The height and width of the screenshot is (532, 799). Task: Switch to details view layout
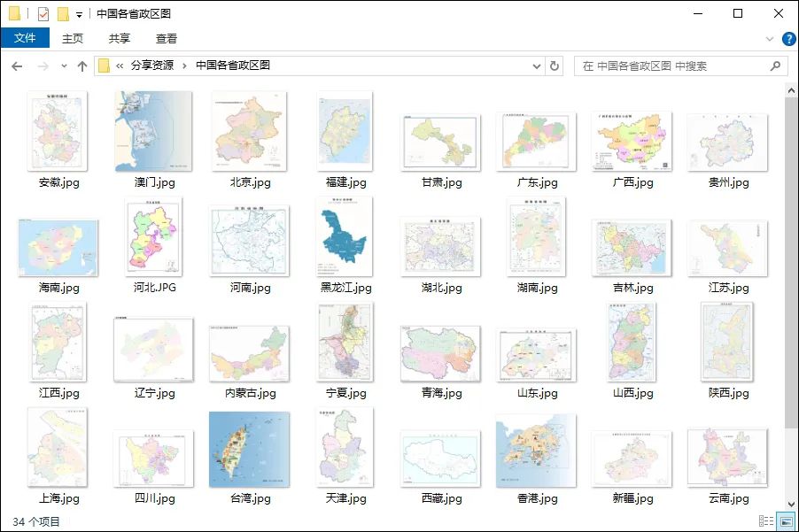(x=766, y=520)
